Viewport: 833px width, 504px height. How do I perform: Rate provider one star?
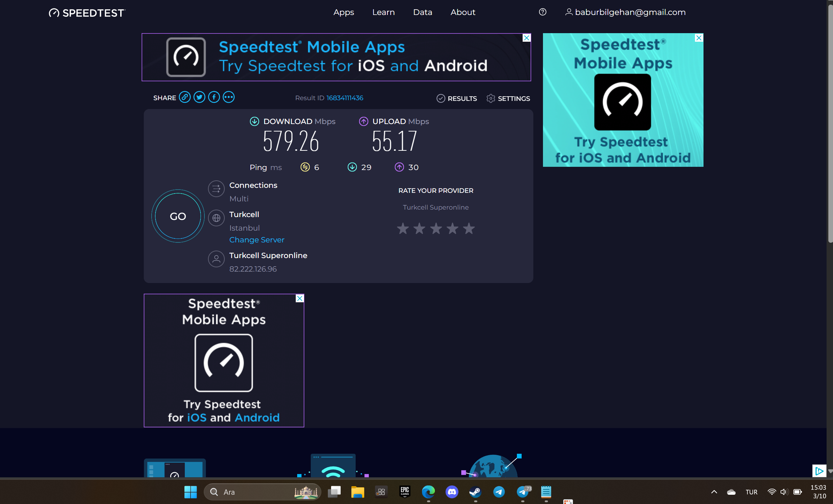pyautogui.click(x=403, y=228)
